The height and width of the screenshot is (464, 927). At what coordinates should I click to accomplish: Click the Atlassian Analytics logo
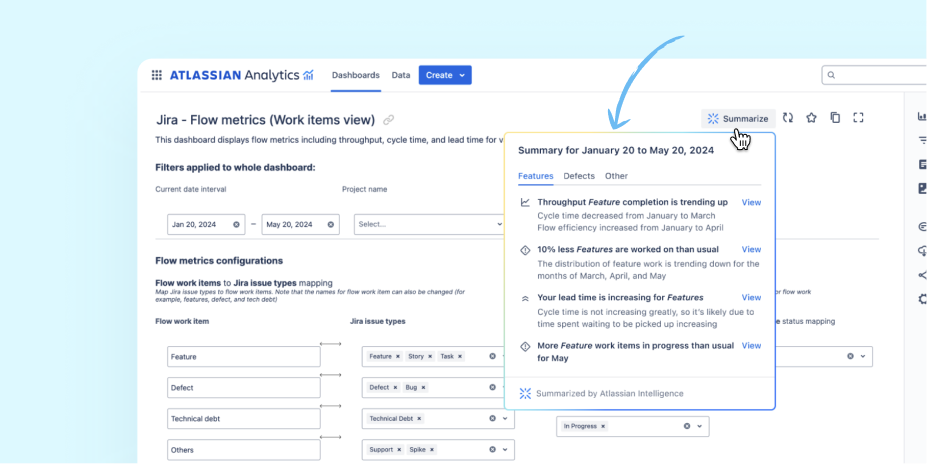tap(241, 75)
